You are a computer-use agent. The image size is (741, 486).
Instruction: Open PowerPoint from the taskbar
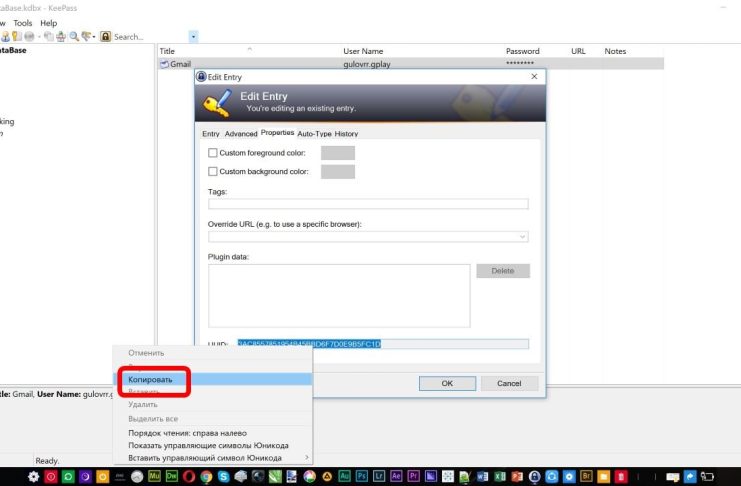pos(517,476)
